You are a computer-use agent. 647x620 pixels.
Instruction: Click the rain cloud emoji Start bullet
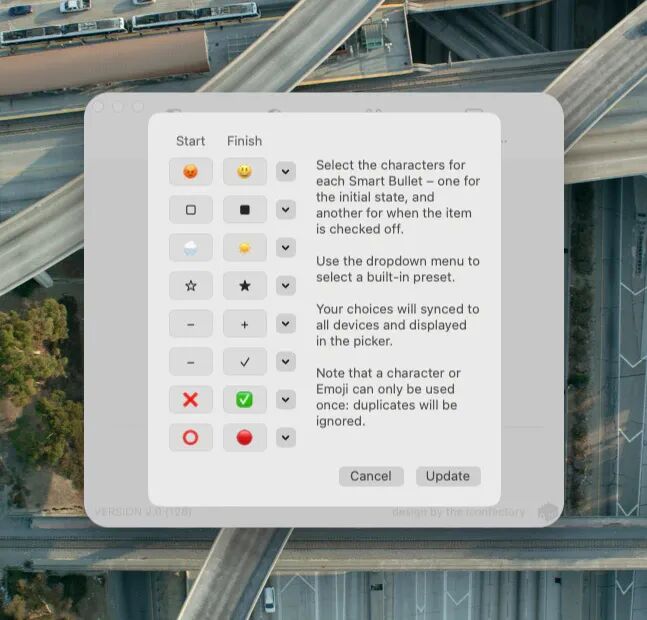click(191, 248)
